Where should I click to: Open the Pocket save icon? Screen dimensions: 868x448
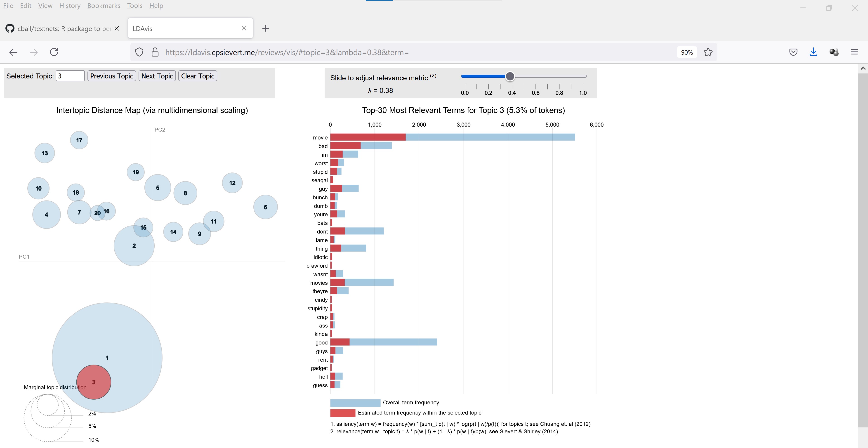[x=793, y=52]
